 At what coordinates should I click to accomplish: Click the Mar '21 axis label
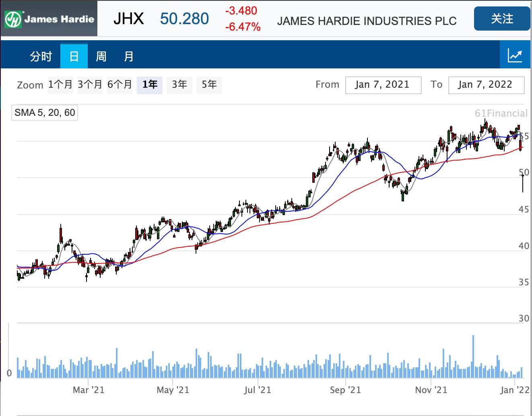(x=89, y=390)
